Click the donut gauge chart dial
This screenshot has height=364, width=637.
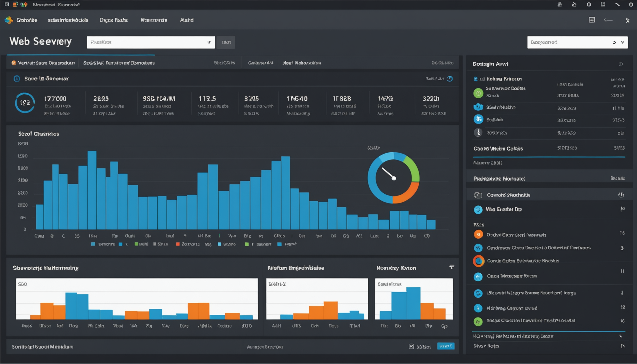pyautogui.click(x=393, y=178)
